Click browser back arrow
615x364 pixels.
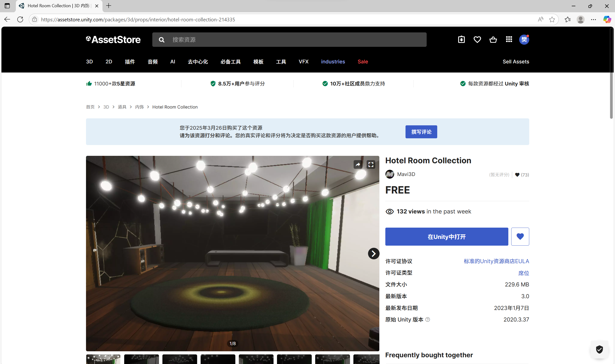tap(7, 19)
